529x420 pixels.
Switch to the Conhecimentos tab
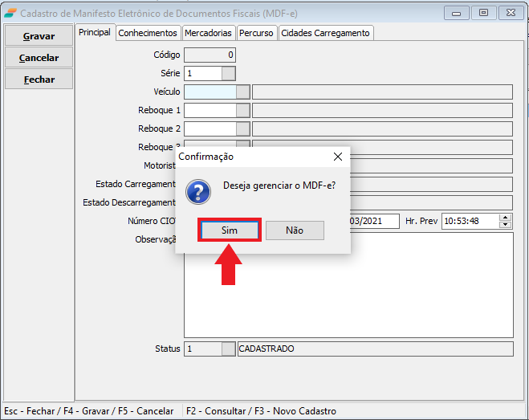[147, 33]
